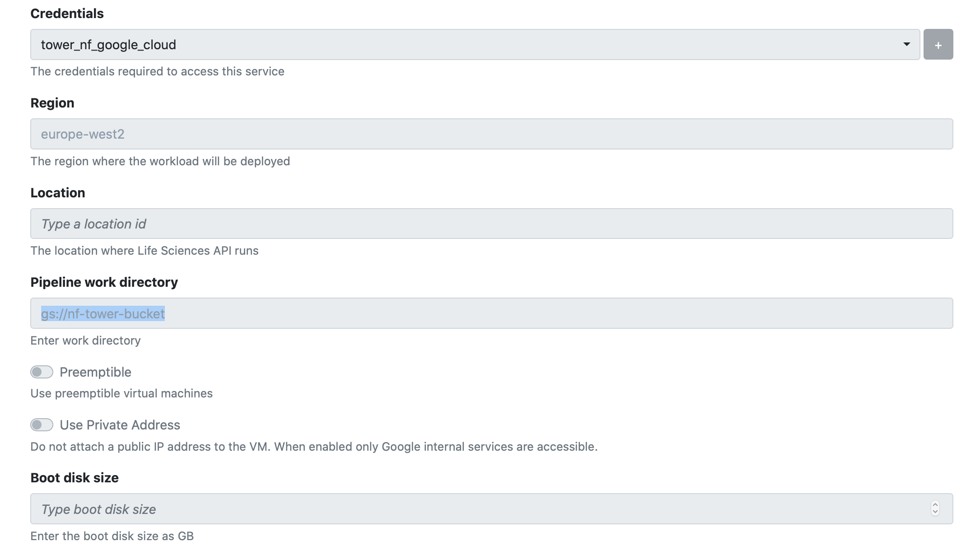Enable the Preemptible toggle switch
980x560 pixels.
42,372
